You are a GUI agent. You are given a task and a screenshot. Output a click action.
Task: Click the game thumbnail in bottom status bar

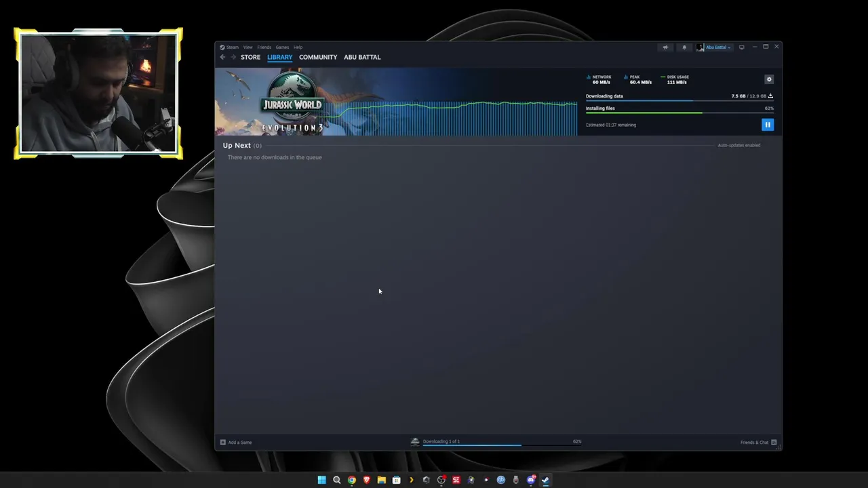[x=415, y=442]
